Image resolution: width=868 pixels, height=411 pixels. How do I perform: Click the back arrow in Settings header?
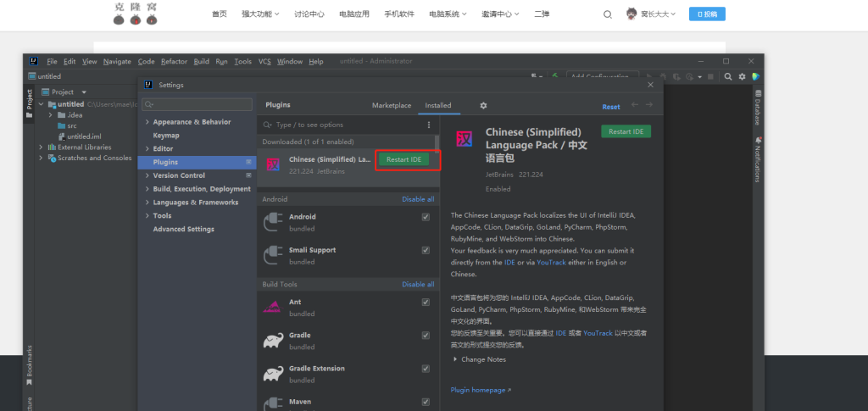point(635,105)
